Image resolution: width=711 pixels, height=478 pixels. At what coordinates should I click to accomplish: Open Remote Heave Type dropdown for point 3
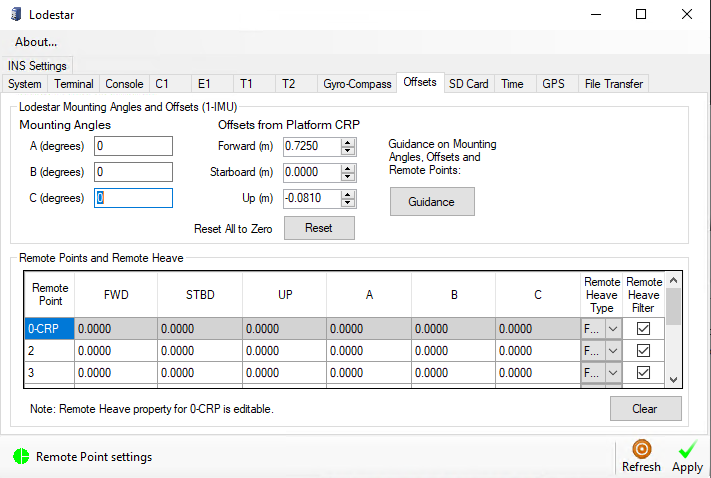pos(610,372)
